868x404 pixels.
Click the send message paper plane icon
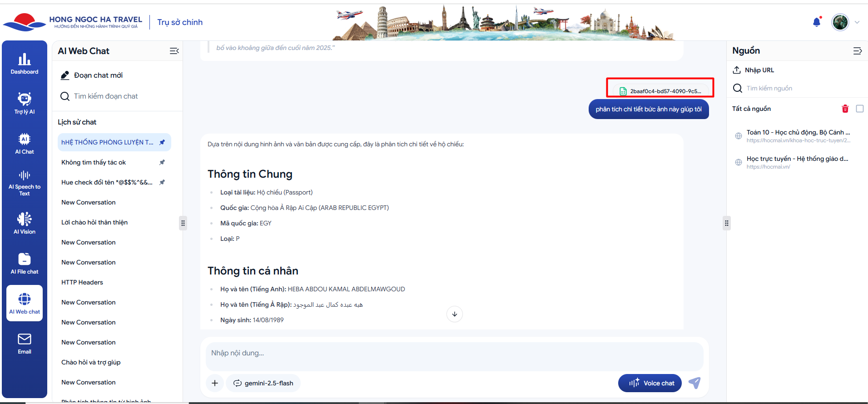(x=694, y=383)
